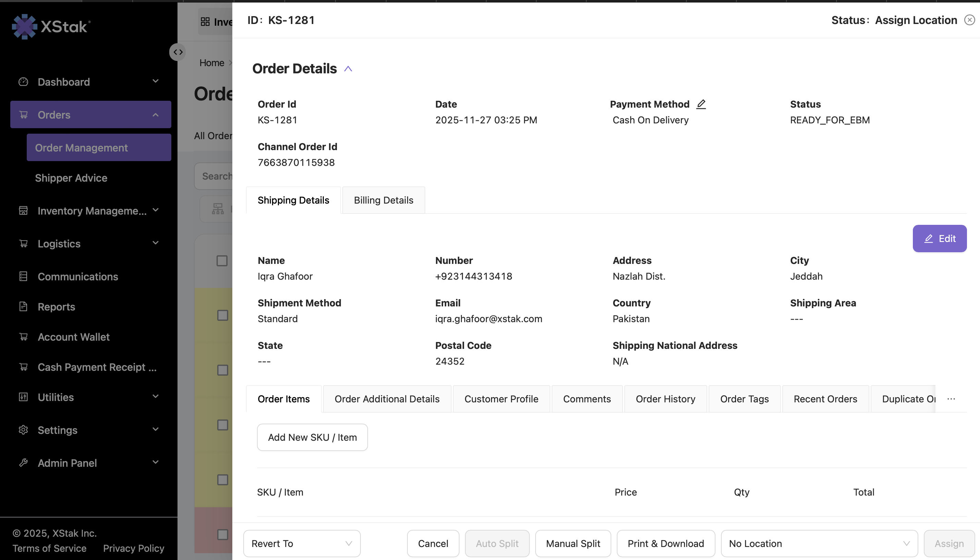Screen dimensions: 980x560
Task: Tick the fourth yellow row checkbox
Action: click(x=223, y=479)
